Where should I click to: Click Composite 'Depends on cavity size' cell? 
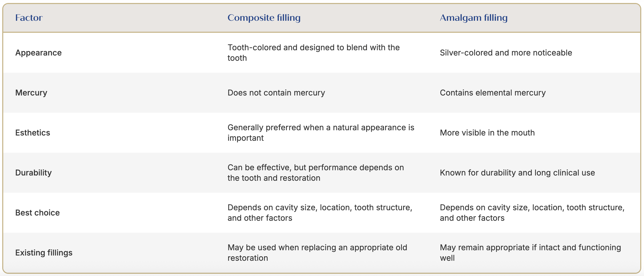320,213
